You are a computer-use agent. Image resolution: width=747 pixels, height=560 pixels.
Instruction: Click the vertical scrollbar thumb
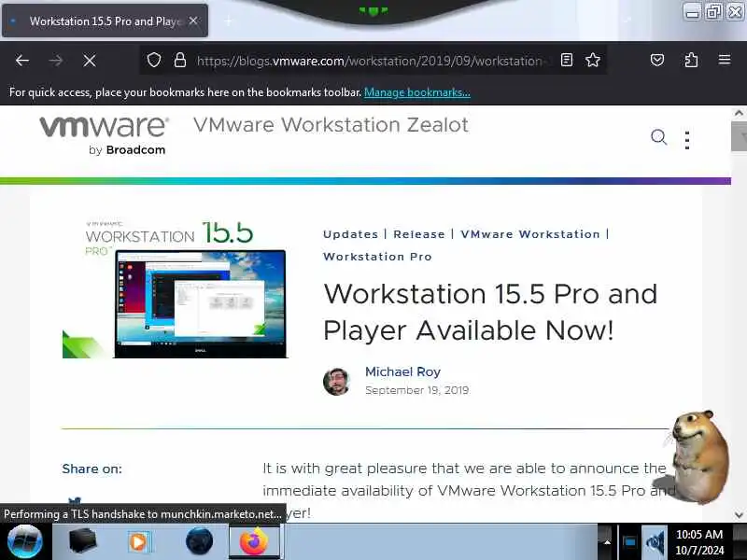coord(739,136)
